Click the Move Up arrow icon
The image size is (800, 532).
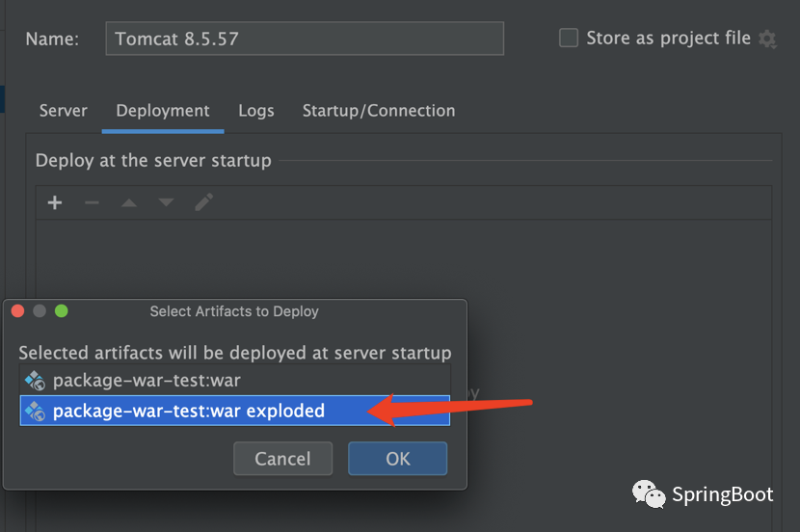click(x=129, y=202)
